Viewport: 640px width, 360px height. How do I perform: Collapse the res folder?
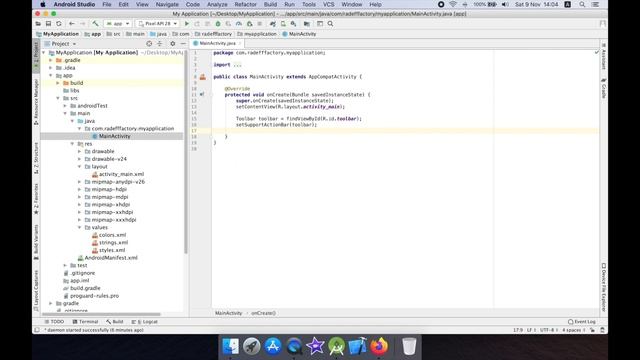click(x=73, y=144)
